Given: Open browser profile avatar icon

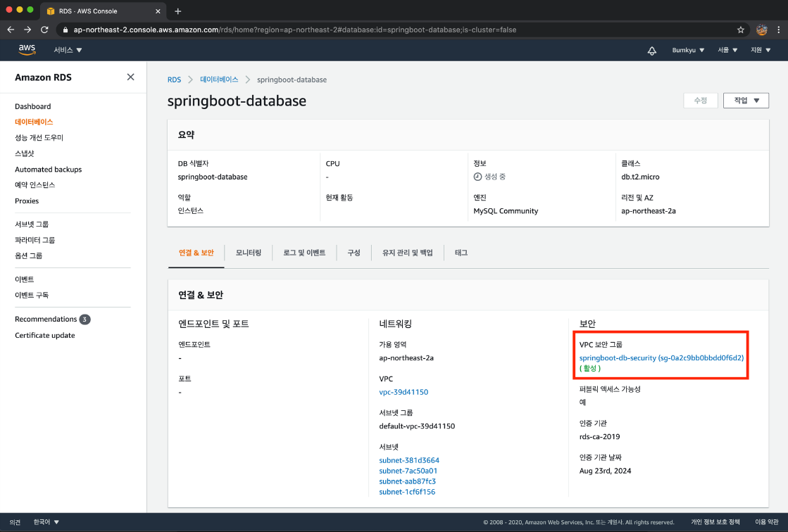Looking at the screenshot, I should (x=761, y=30).
